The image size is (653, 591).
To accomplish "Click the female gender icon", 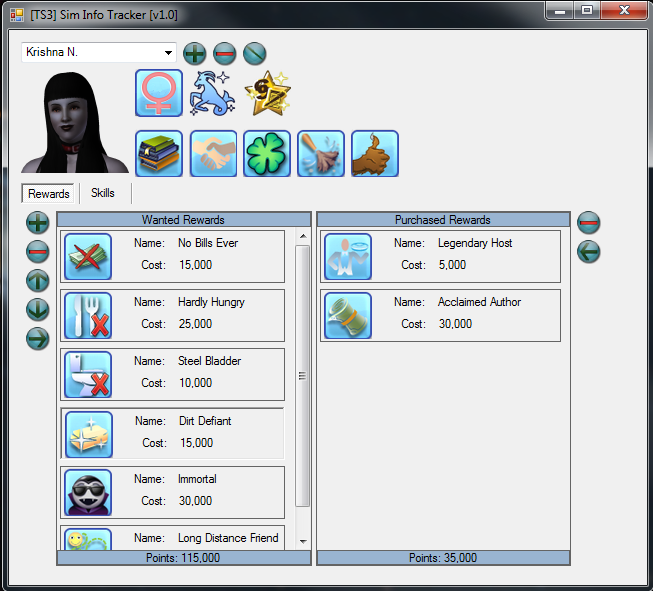I will [159, 93].
